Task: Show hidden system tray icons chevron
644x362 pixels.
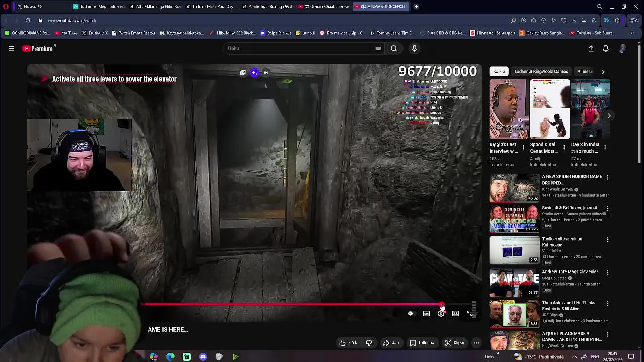Action: click(574, 357)
